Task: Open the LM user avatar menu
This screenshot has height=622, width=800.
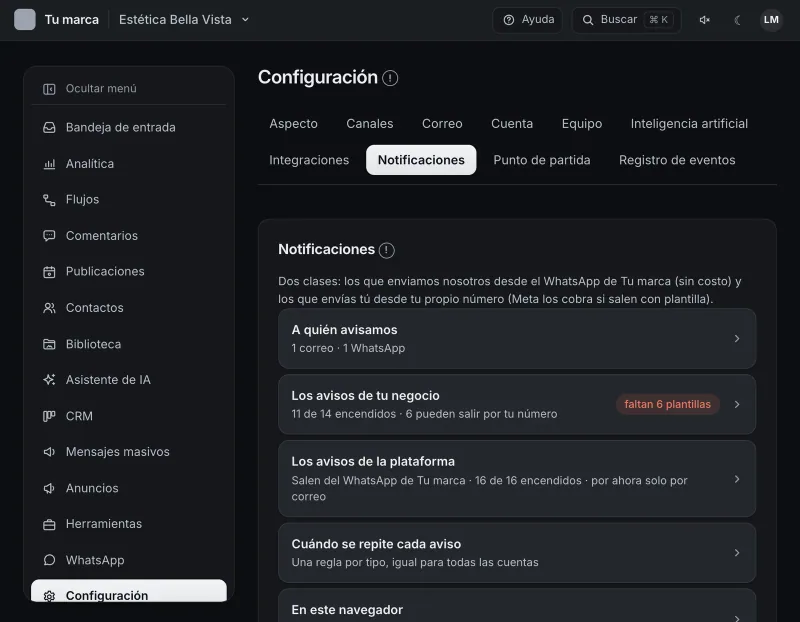Action: click(771, 20)
